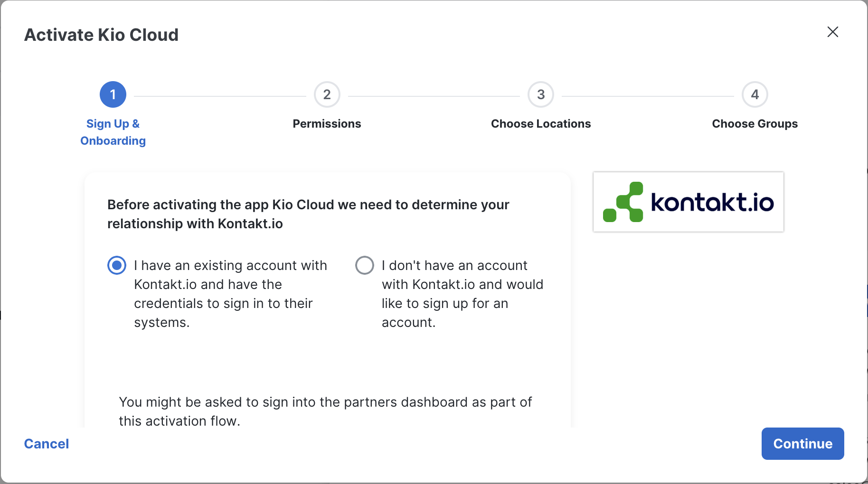Click the 'Before activating the app' heading

(x=308, y=214)
